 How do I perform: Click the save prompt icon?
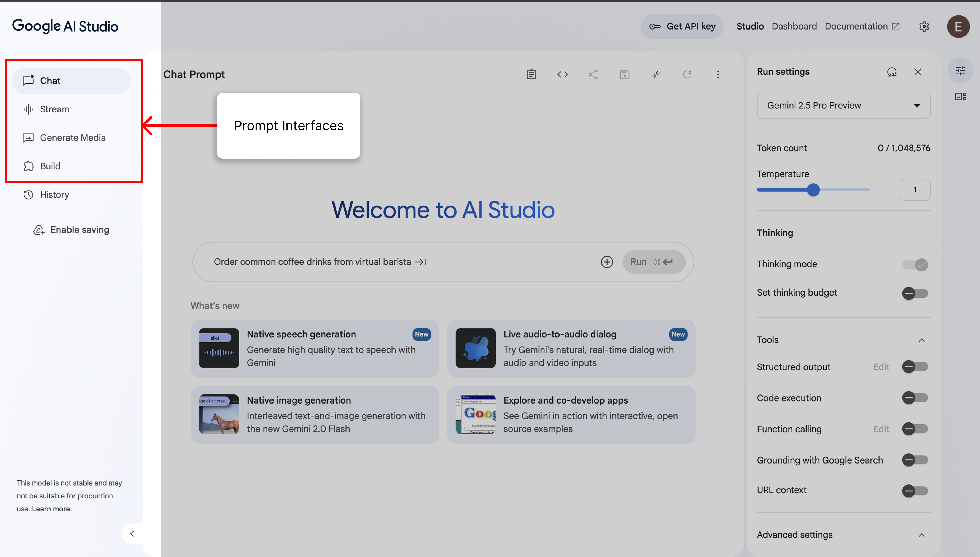(x=625, y=74)
